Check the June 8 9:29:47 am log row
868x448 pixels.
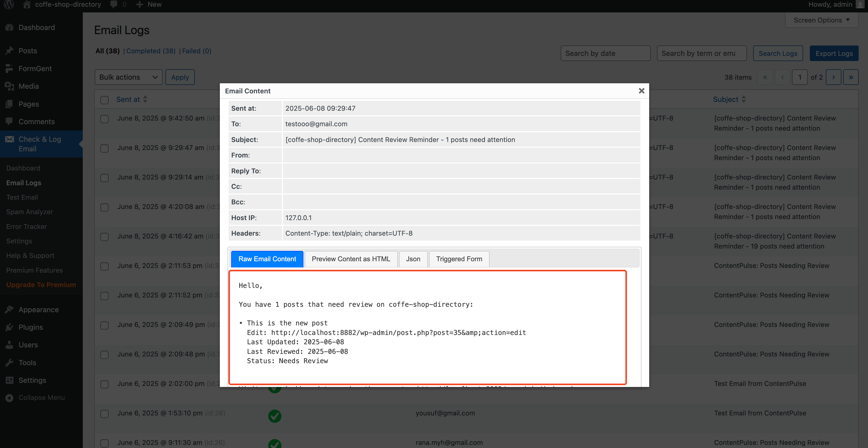(x=104, y=148)
